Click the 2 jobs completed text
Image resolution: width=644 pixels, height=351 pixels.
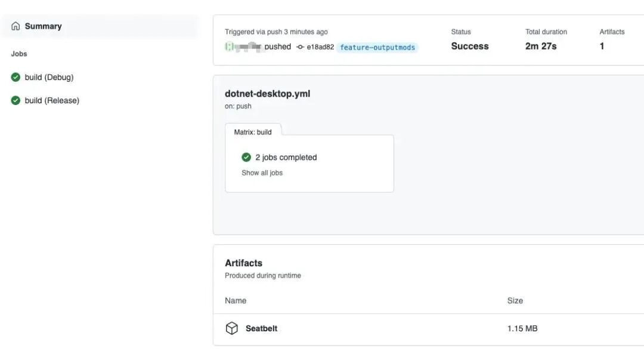pos(286,157)
